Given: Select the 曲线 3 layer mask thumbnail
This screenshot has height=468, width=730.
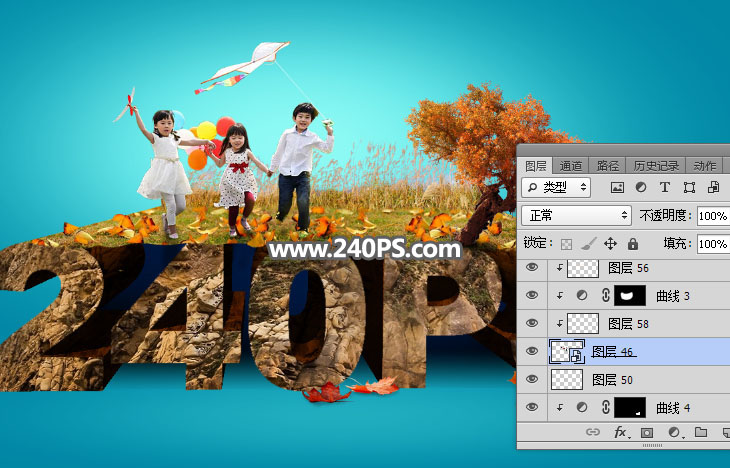Looking at the screenshot, I should tap(630, 295).
